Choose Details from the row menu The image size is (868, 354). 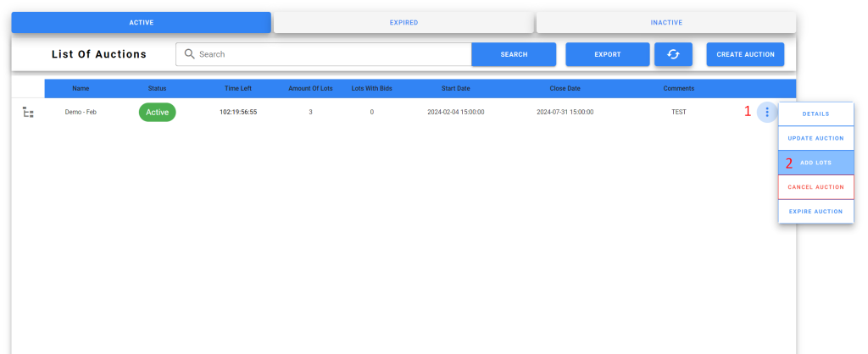click(815, 113)
